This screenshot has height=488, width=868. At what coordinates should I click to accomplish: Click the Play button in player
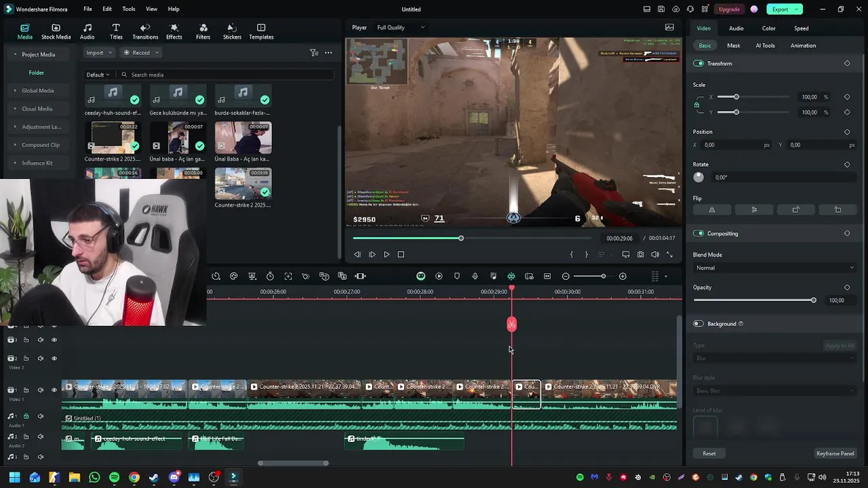pos(387,254)
